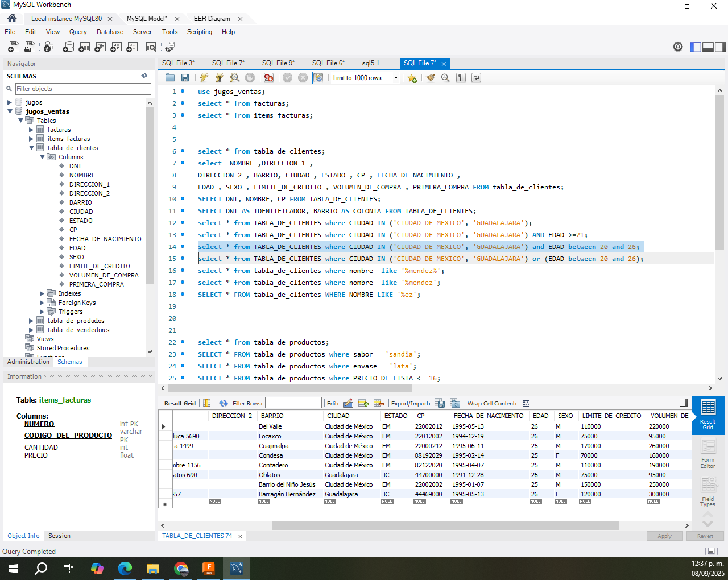Image resolution: width=728 pixels, height=580 pixels.
Task: Create a new SQL tab for queries
Action: [x=14, y=47]
